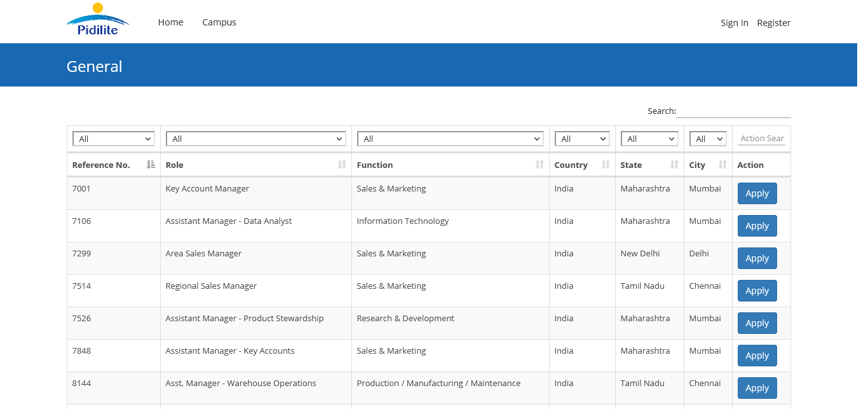Image resolution: width=868 pixels, height=409 pixels.
Task: Focus the Search input field
Action: coord(733,111)
